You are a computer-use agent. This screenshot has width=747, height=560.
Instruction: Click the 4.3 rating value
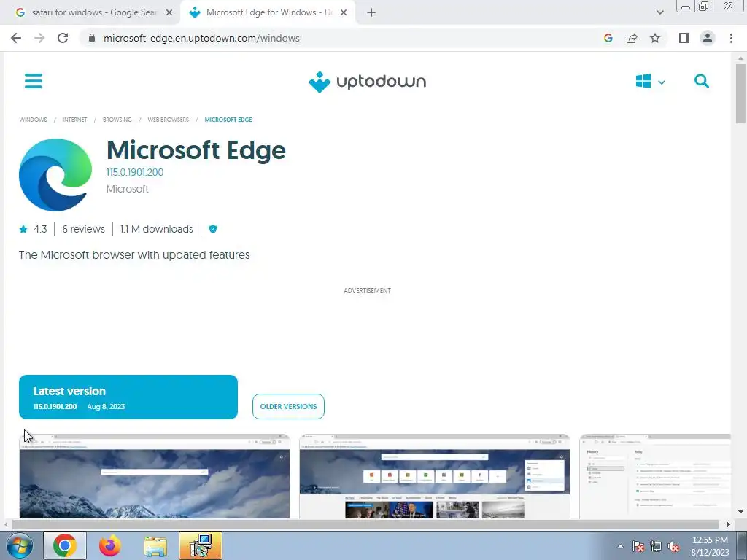pos(40,229)
